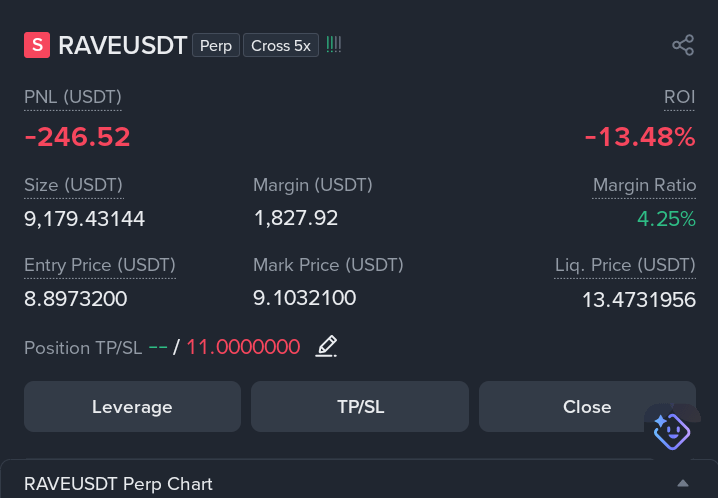Close the RAVEUSDT position
718x498 pixels.
(x=587, y=406)
